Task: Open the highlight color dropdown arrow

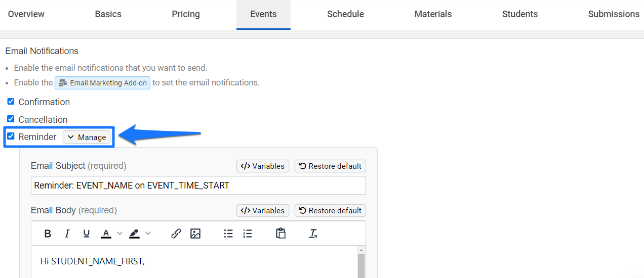Action: click(x=148, y=234)
